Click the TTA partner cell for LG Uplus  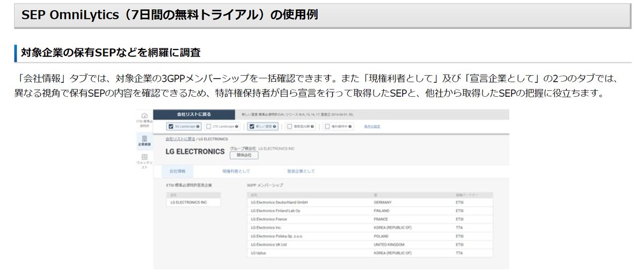pyautogui.click(x=459, y=253)
